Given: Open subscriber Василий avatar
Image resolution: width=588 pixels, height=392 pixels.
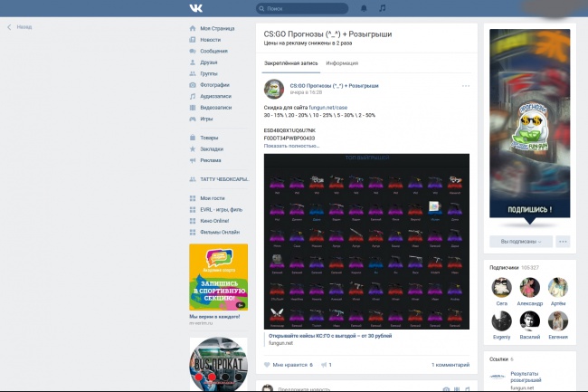Looking at the screenshot, I should pyautogui.click(x=530, y=321).
